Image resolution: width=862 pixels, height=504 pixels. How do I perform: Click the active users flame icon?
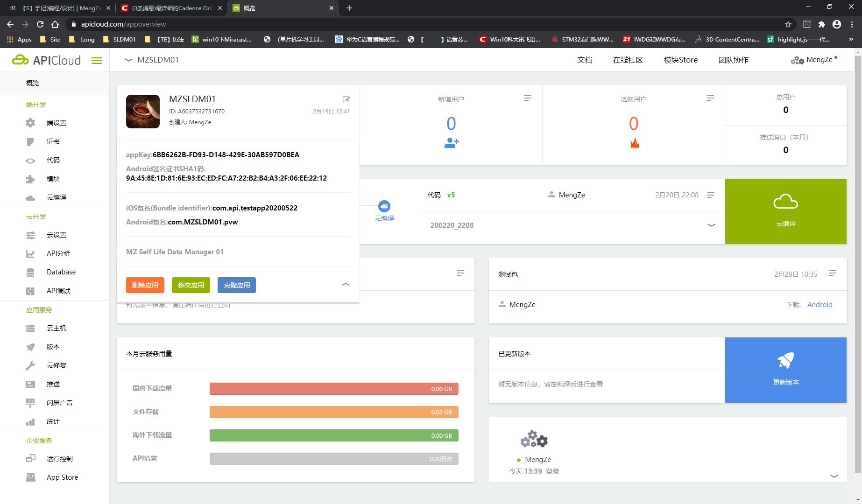(x=634, y=143)
